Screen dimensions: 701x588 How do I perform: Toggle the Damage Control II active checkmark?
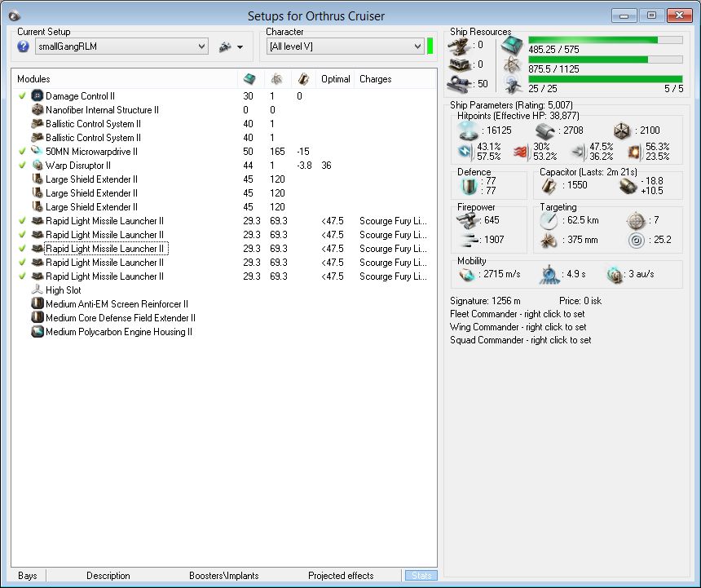click(x=22, y=95)
